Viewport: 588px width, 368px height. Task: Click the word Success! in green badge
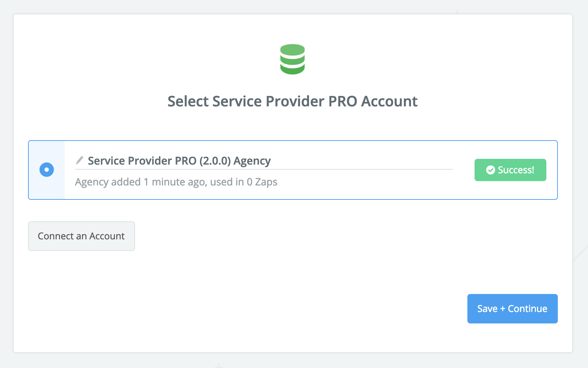(516, 170)
